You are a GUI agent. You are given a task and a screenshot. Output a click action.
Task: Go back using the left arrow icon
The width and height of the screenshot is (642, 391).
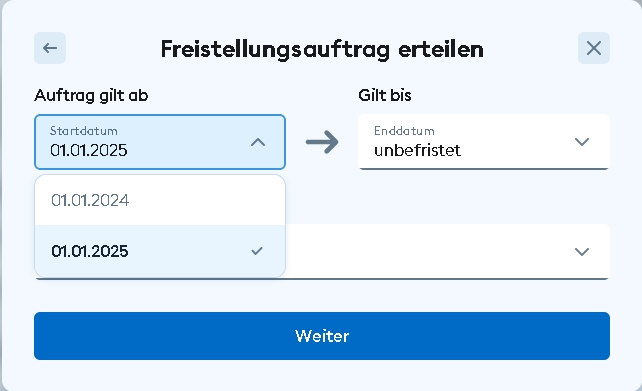50,48
